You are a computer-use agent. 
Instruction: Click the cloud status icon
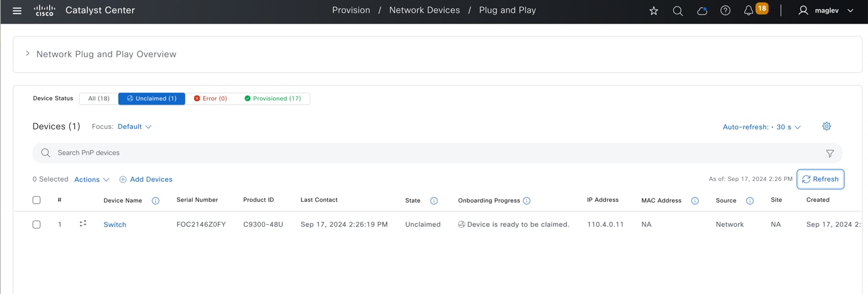tap(702, 11)
